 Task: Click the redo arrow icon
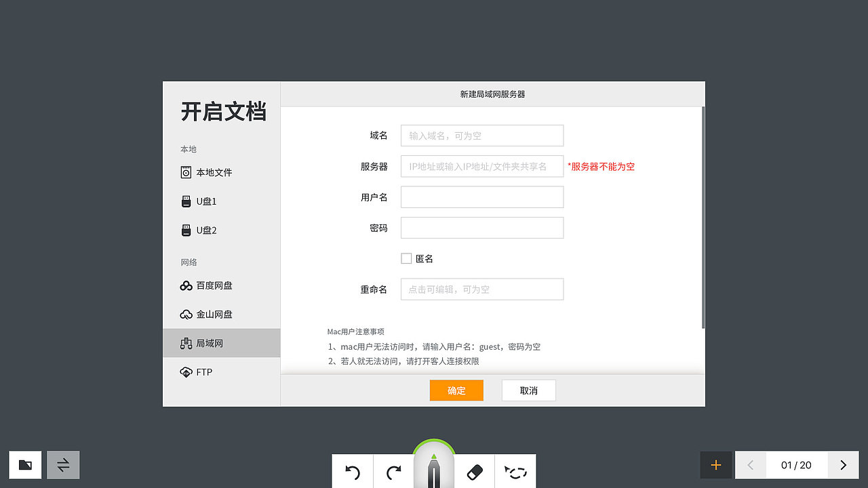click(393, 471)
